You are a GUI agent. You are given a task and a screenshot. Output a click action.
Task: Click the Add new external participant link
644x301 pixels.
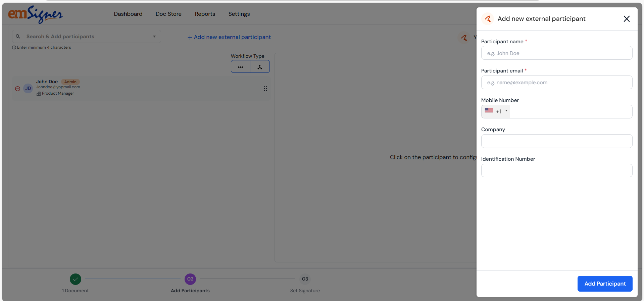tap(229, 37)
